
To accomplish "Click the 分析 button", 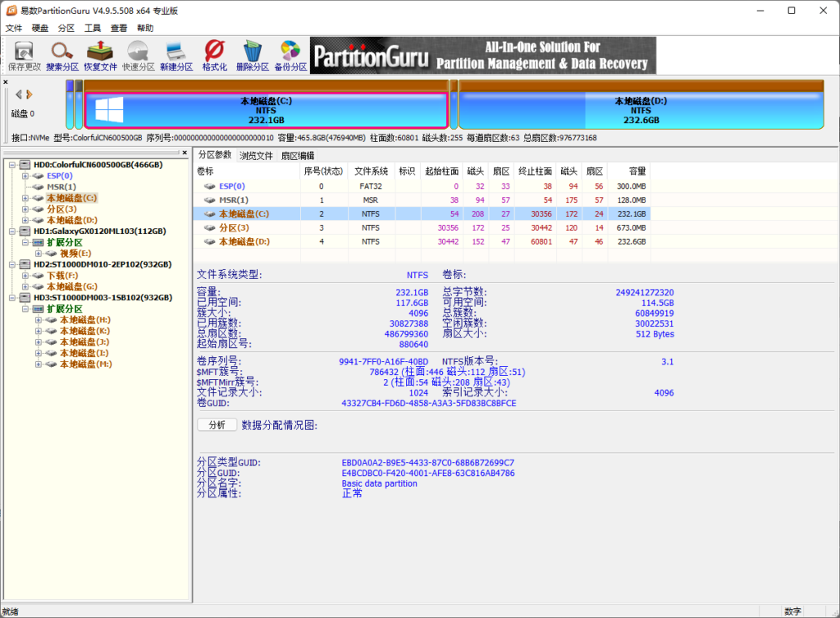I will (217, 425).
